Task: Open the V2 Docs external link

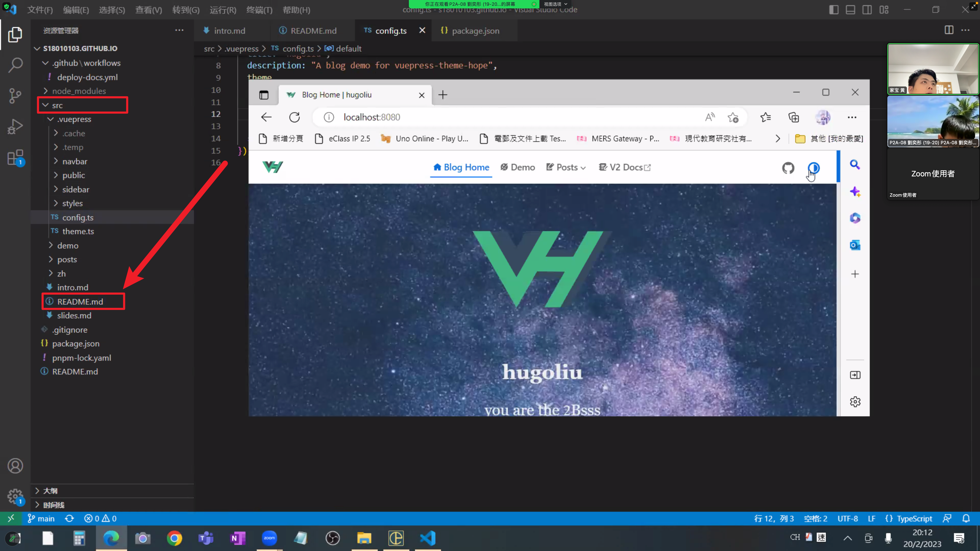Action: [x=625, y=167]
